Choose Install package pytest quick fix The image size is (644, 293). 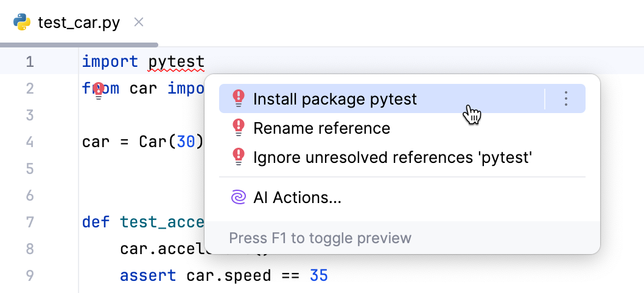(x=335, y=98)
